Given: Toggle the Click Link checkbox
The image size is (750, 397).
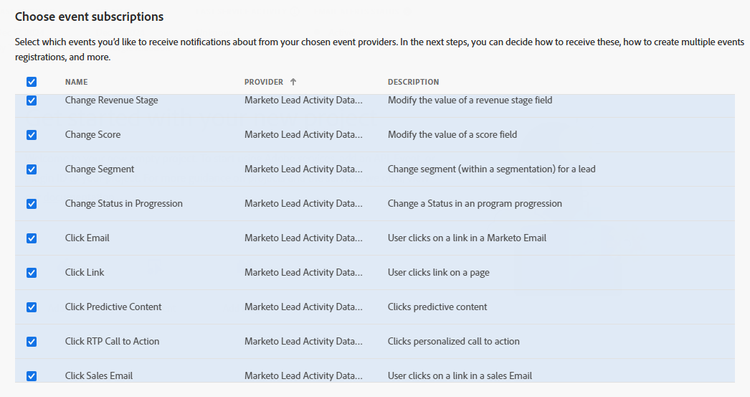Looking at the screenshot, I should point(32,273).
